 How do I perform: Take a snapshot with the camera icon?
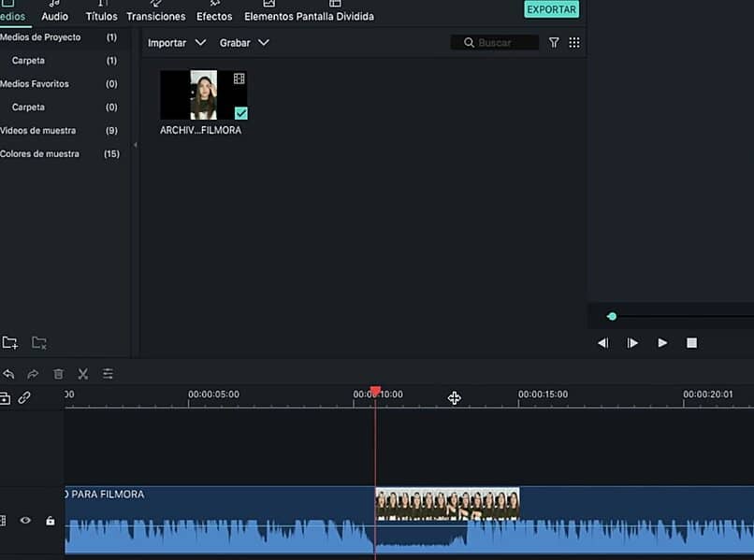[7, 397]
